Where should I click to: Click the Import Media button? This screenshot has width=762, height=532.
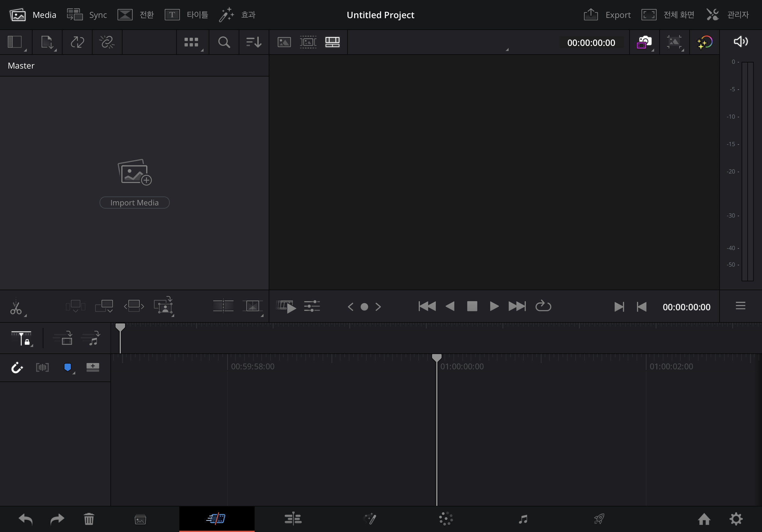point(134,203)
